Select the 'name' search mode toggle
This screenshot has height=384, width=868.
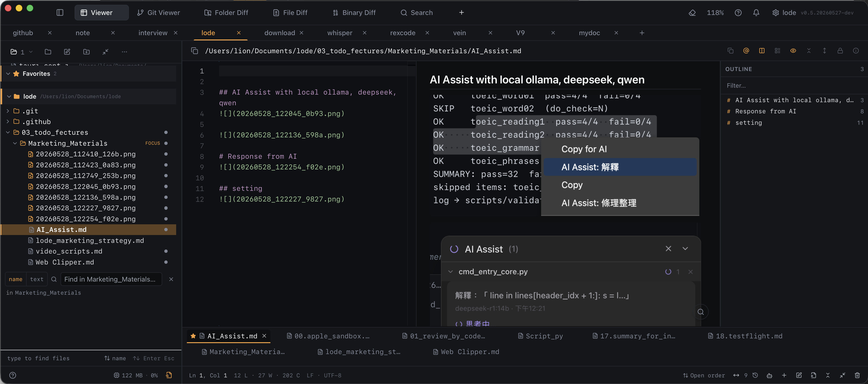(x=15, y=279)
